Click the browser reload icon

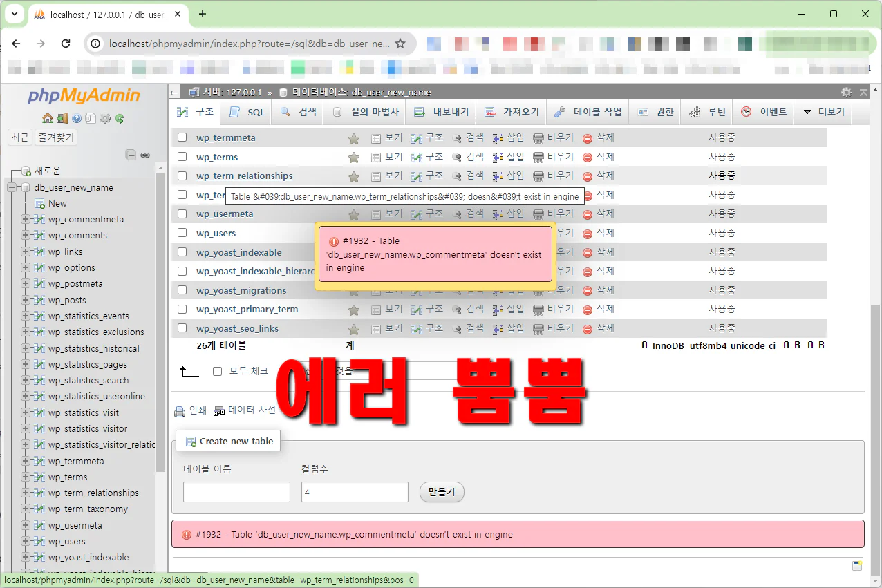coord(66,44)
